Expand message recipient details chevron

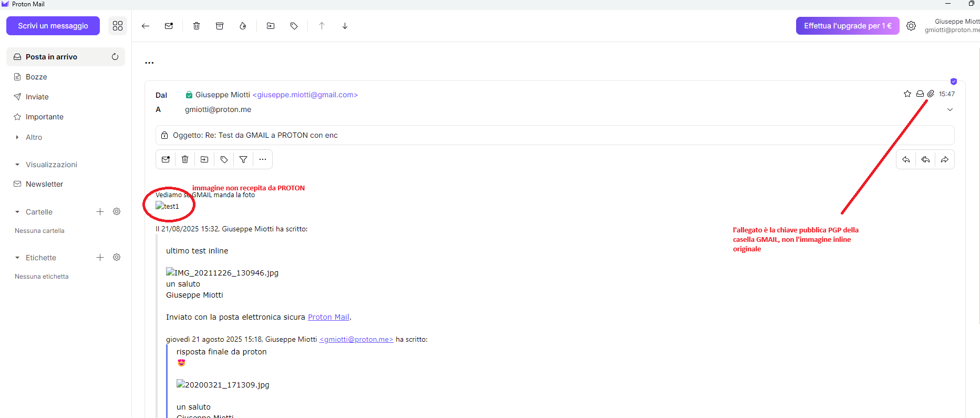(x=950, y=110)
